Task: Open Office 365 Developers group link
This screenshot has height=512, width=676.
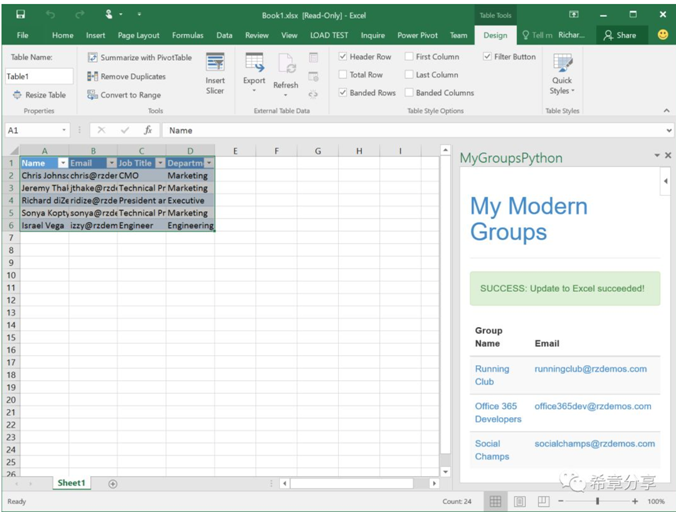Action: tap(498, 412)
